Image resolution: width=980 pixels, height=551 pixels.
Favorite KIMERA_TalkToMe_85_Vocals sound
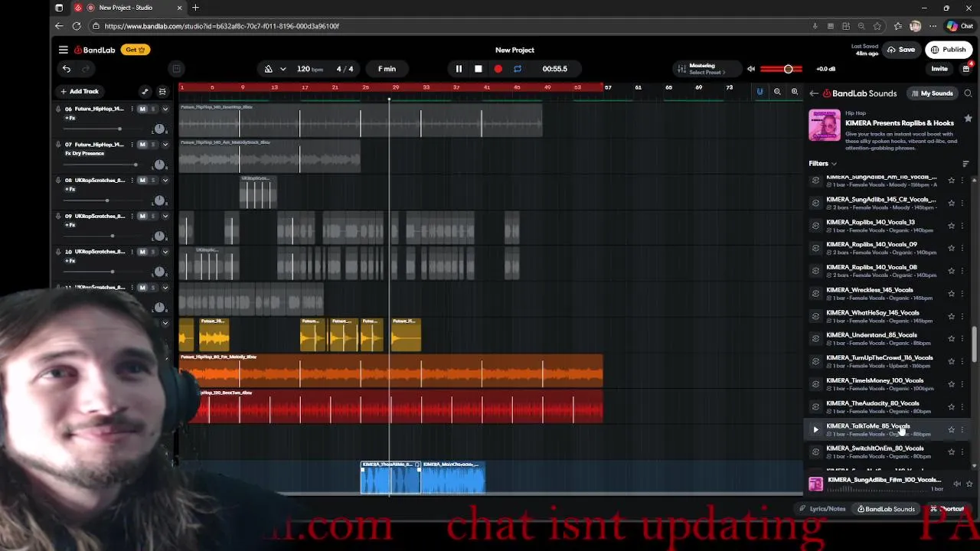pyautogui.click(x=952, y=429)
